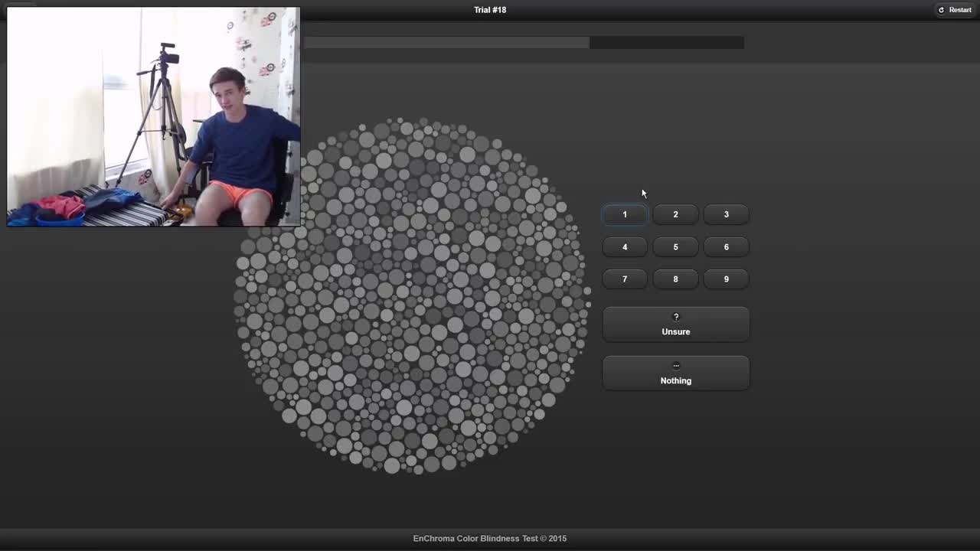
Task: Click the gray dot test plate
Action: tap(412, 296)
